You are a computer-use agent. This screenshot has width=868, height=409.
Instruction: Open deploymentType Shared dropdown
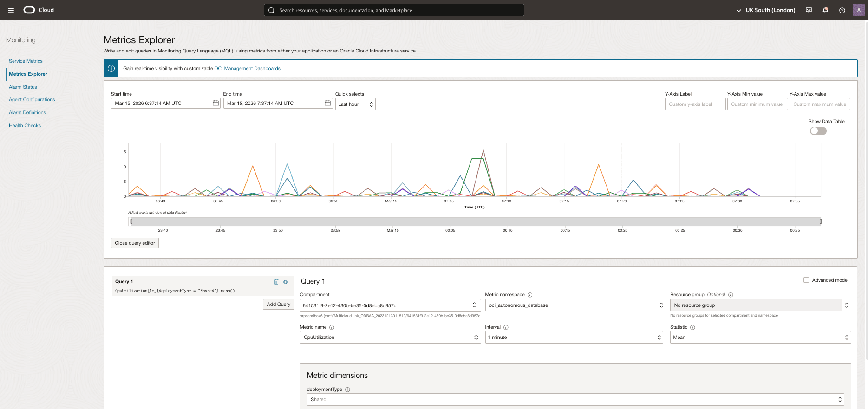(575, 399)
